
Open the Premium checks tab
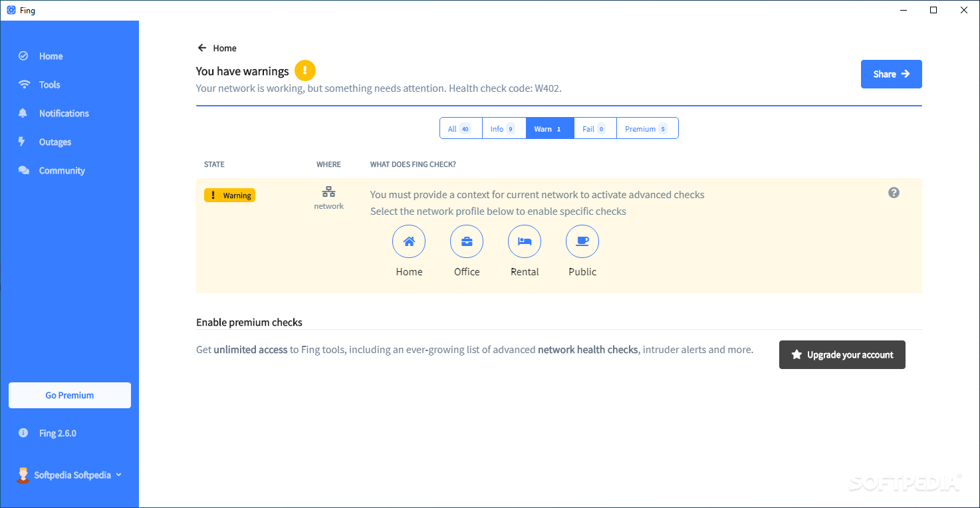pyautogui.click(x=647, y=128)
